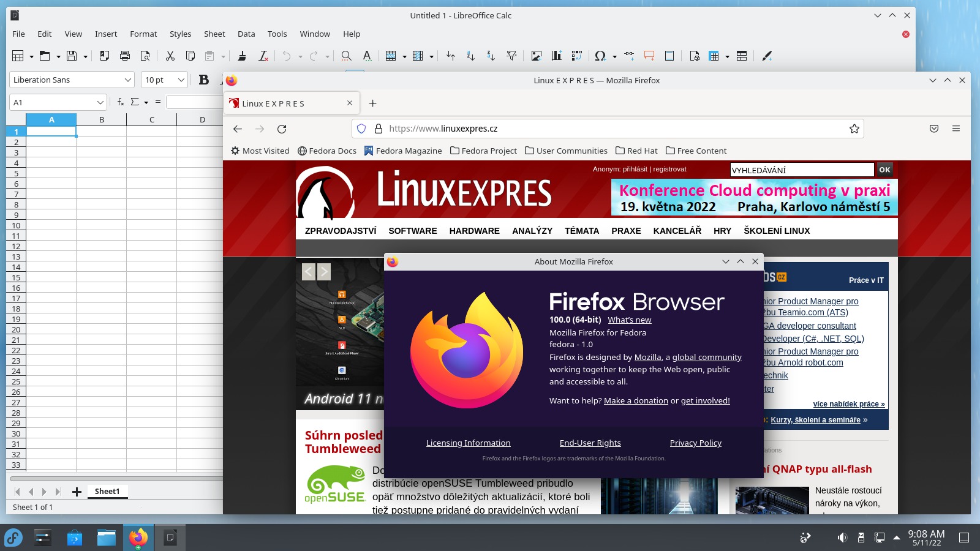Open the Font Size dropdown 10 pt

point(181,80)
